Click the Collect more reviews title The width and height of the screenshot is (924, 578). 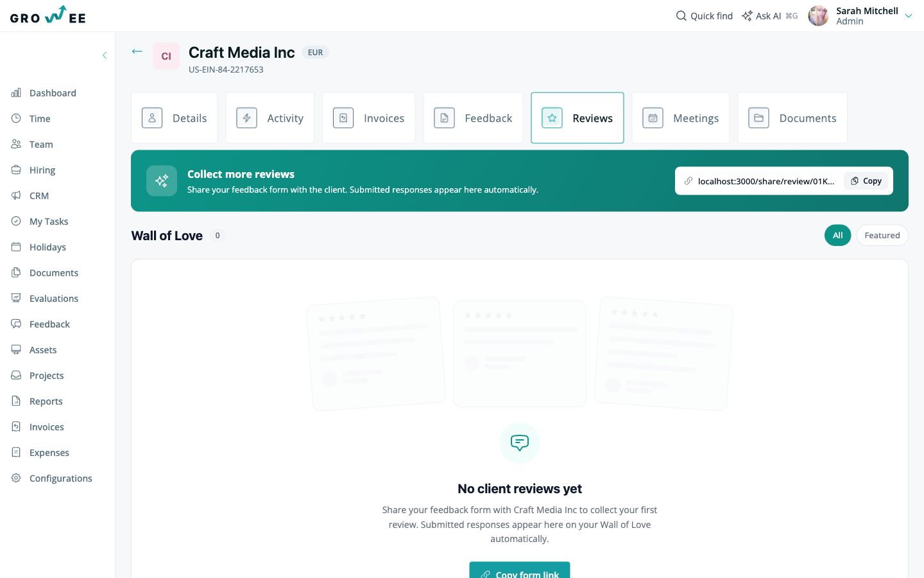241,174
